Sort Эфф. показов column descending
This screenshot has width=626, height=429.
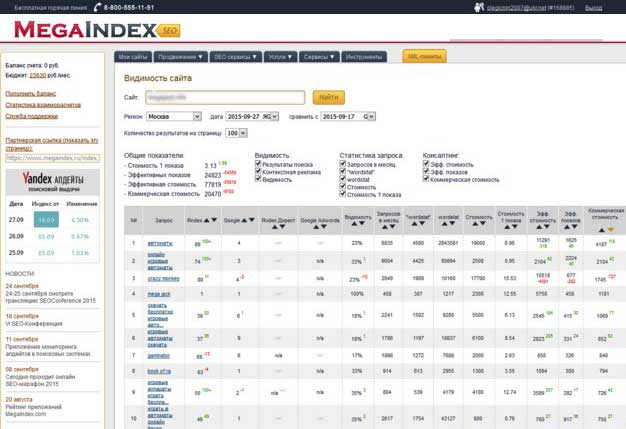[x=574, y=227]
